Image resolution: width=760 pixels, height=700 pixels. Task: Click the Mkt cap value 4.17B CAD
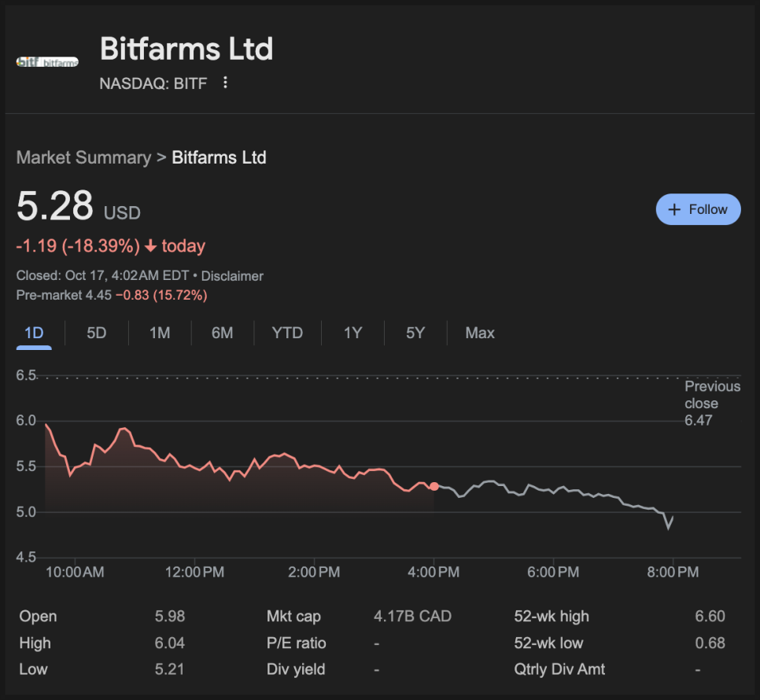412,617
